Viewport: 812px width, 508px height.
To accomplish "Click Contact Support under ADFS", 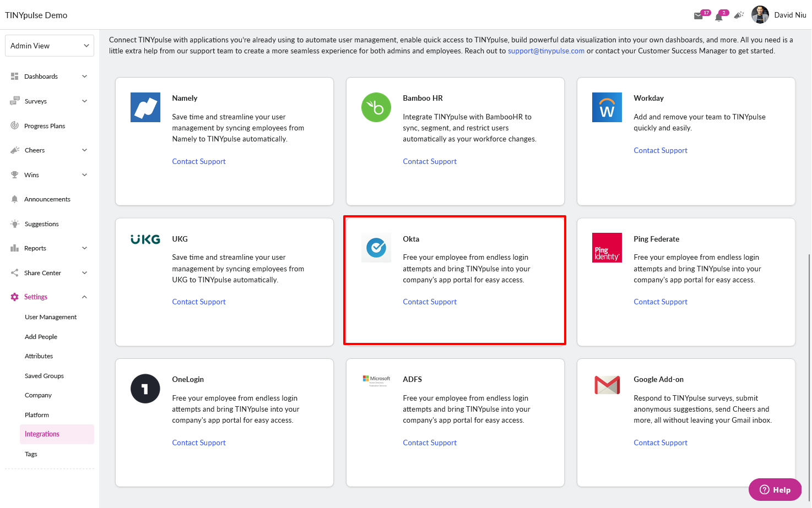I will click(430, 443).
